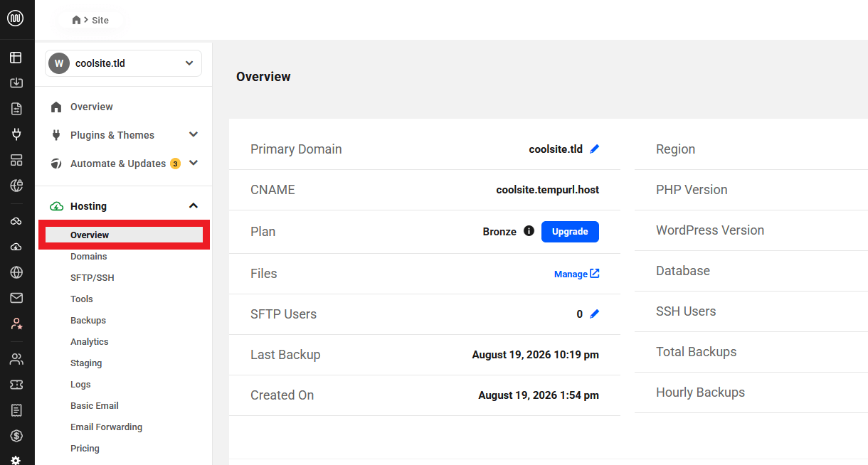Viewport: 868px width, 465px height.
Task: Click the WordPress Version label
Action: (x=710, y=230)
